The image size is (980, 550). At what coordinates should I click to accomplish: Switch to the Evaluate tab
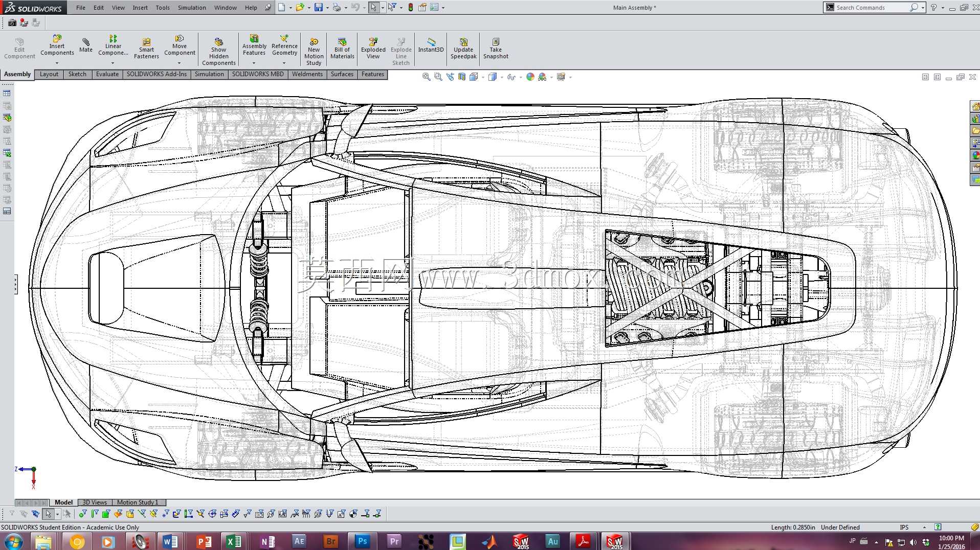point(107,74)
